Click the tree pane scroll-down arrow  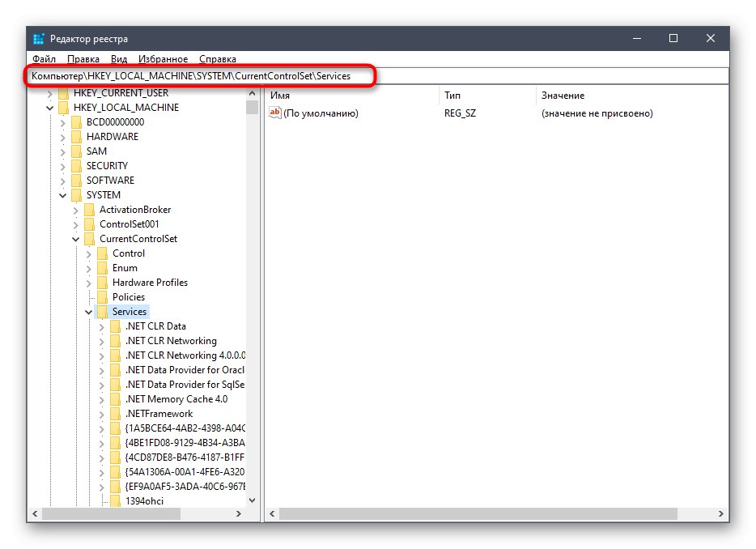(253, 500)
